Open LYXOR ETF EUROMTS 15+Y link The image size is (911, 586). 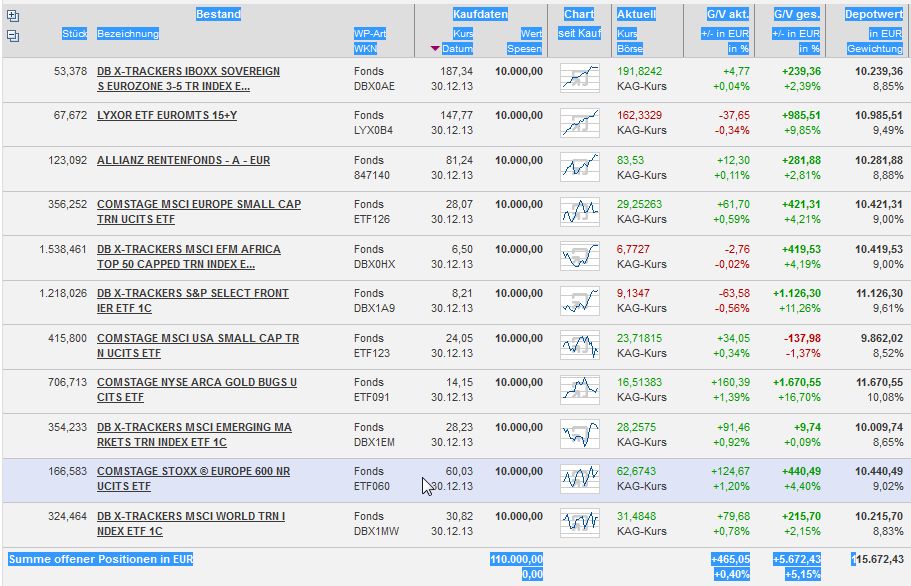coord(167,115)
